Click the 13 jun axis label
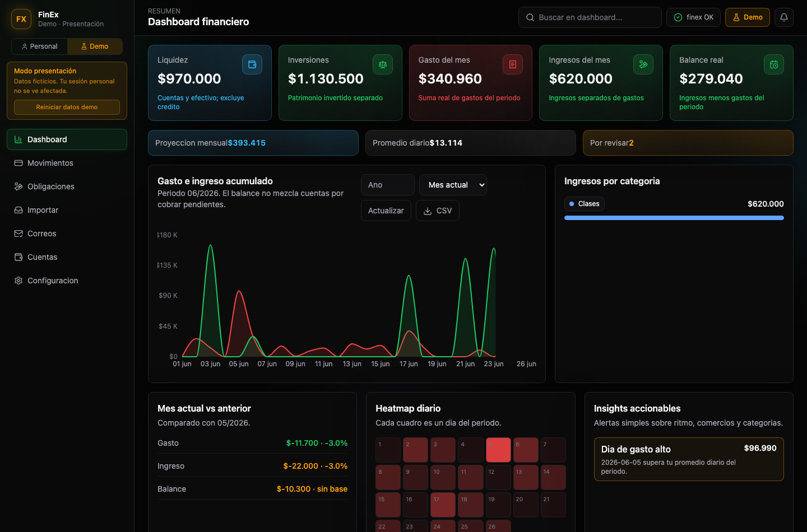 click(x=352, y=364)
